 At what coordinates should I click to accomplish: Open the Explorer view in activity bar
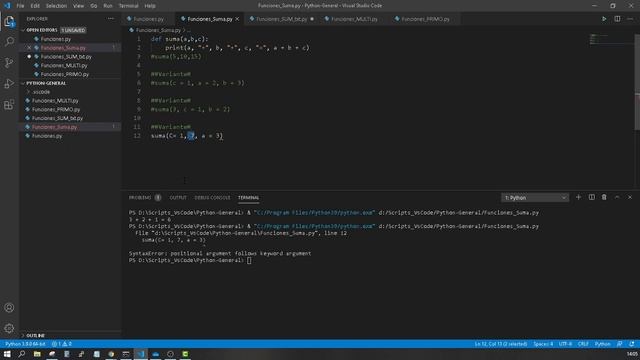(x=9, y=21)
